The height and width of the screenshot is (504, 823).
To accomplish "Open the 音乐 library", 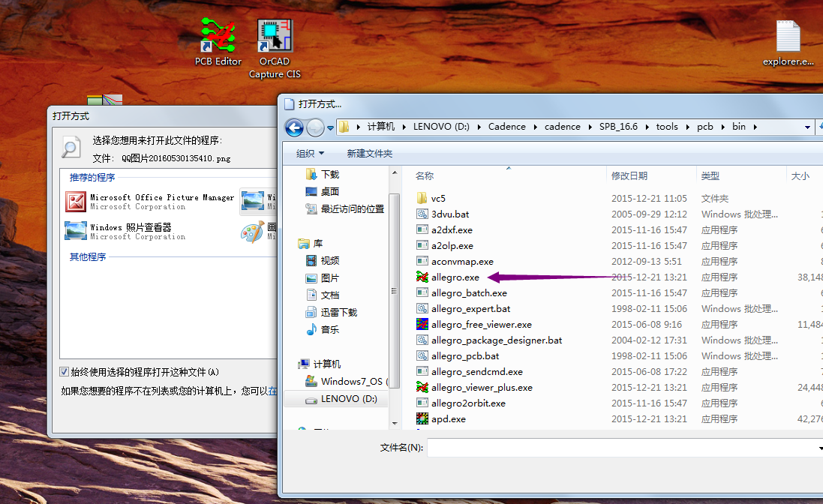I will pos(323,330).
